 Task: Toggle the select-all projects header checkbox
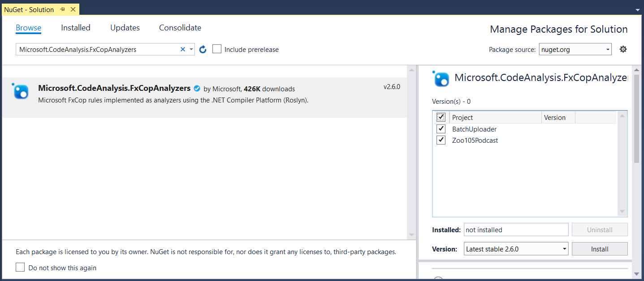pos(441,117)
